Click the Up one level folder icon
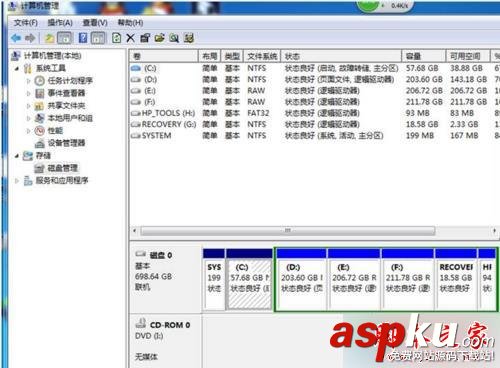The image size is (500, 368). click(49, 38)
